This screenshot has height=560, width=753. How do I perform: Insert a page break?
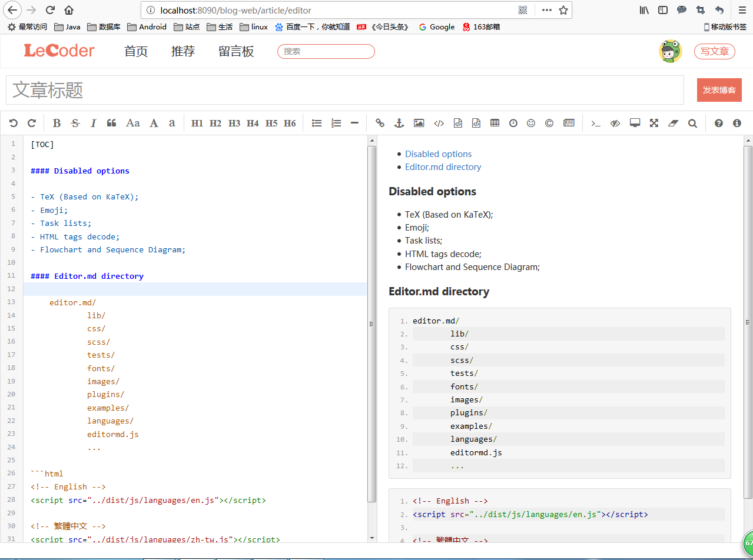click(x=569, y=123)
